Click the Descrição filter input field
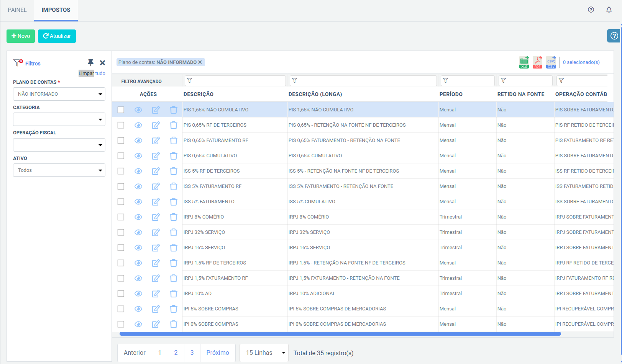The image size is (622, 364). pyautogui.click(x=235, y=81)
